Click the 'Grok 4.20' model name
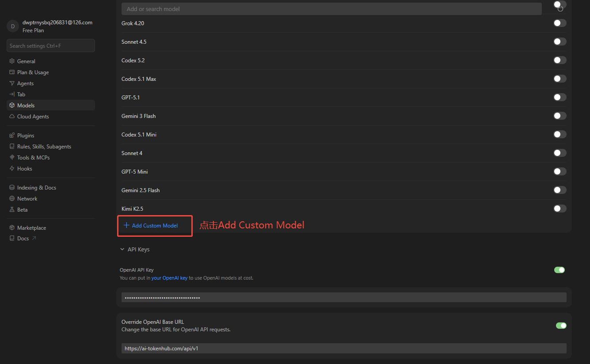 pos(133,23)
